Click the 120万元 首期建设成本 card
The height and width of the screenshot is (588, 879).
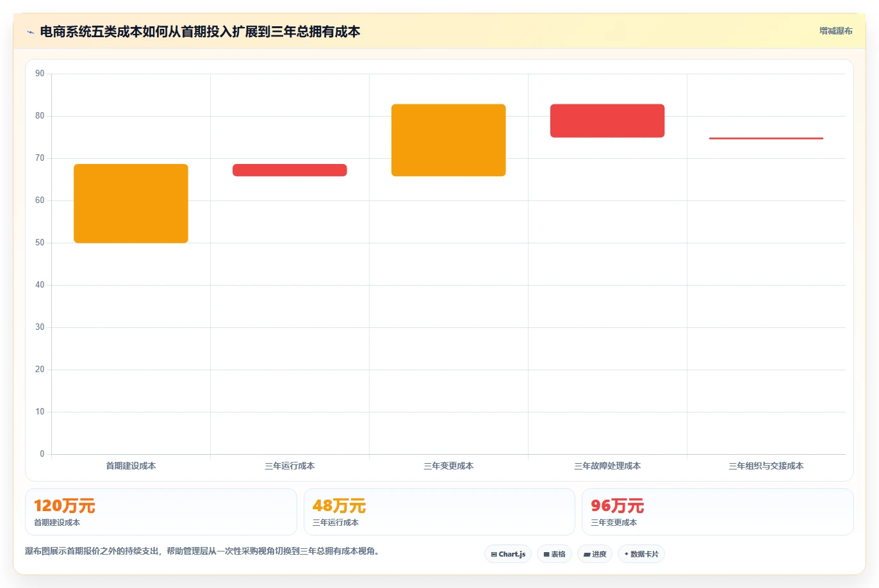point(161,512)
